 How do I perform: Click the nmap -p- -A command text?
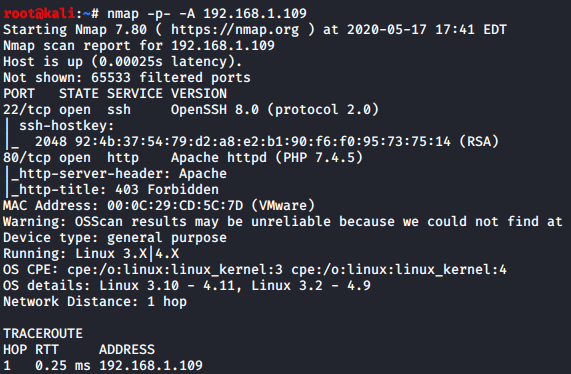pos(151,14)
